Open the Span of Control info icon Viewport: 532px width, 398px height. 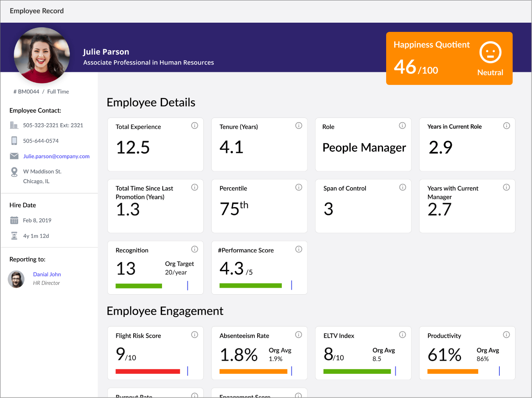coord(403,187)
